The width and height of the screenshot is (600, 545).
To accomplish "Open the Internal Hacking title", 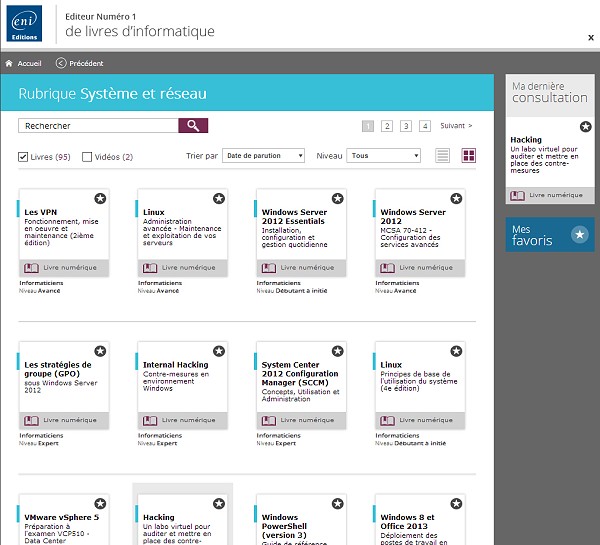I will pos(176,365).
